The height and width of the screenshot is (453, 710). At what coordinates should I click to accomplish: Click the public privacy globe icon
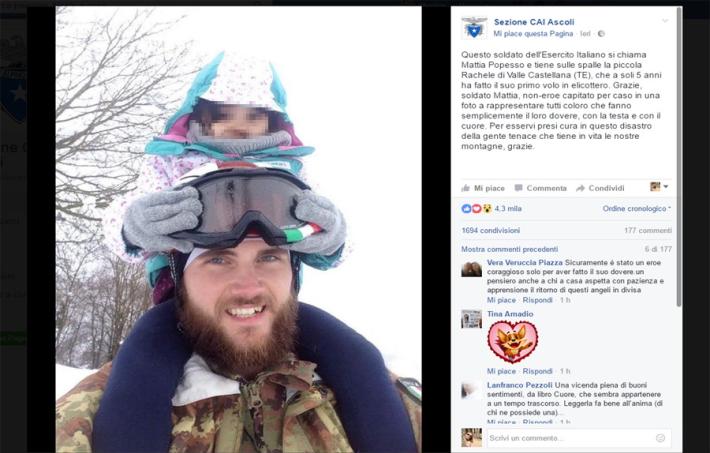click(x=601, y=34)
